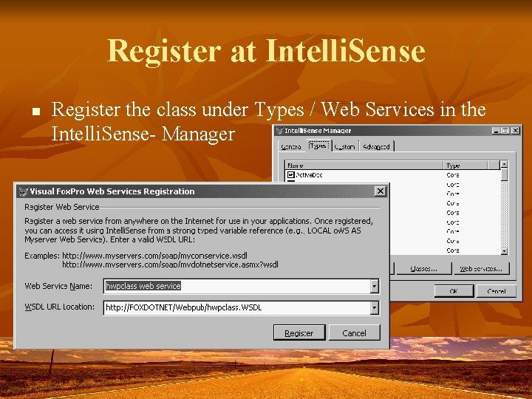Click OK in IntelliSense Manager
The width and height of the screenshot is (532, 399).
point(454,291)
